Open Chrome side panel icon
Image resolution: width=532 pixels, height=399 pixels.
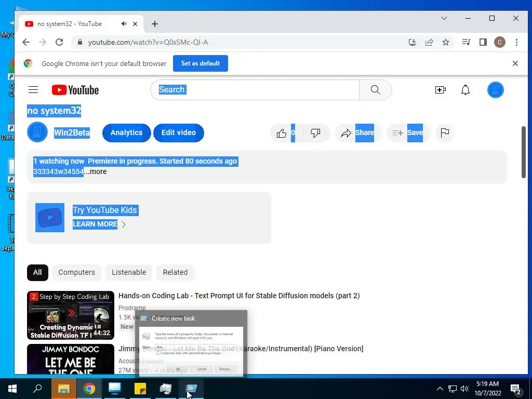click(483, 42)
